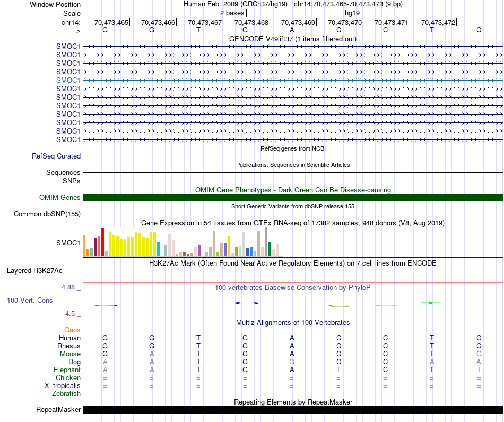The width and height of the screenshot is (504, 422).
Task: Click the 100 vertebrates Basewise Conservation by PhyloP title
Action: pos(293,288)
